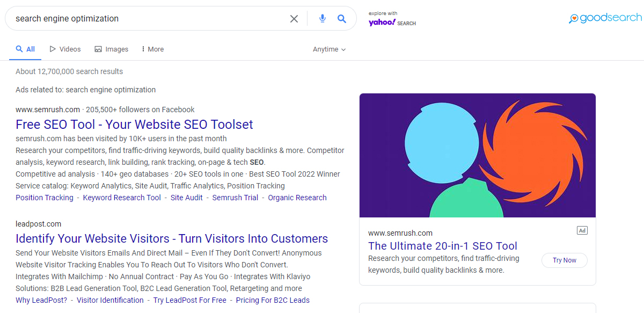
Task: Open the Site Audit sitelink
Action: pos(187,198)
